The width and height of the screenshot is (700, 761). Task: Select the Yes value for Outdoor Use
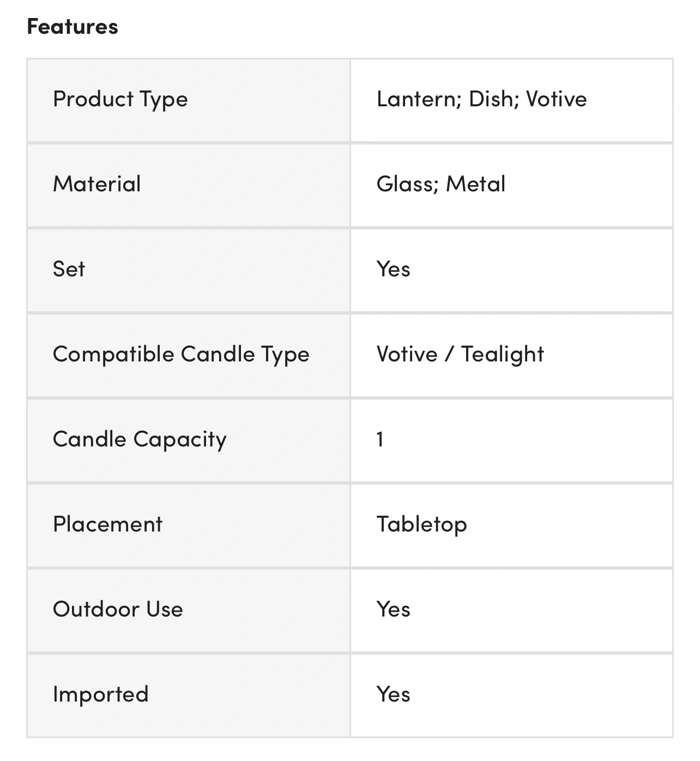click(394, 609)
